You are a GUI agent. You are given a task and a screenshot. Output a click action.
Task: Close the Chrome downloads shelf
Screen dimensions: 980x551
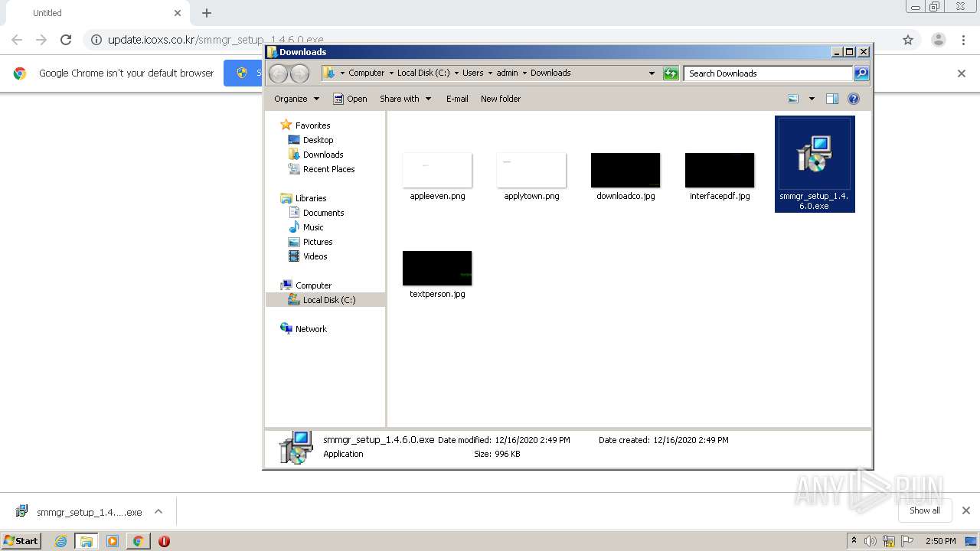[x=966, y=510]
